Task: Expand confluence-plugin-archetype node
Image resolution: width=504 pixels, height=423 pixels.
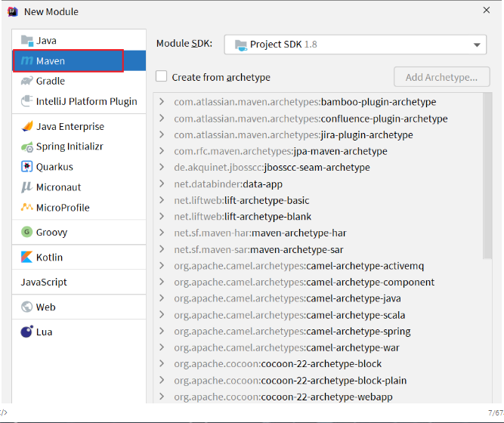Action: (162, 118)
